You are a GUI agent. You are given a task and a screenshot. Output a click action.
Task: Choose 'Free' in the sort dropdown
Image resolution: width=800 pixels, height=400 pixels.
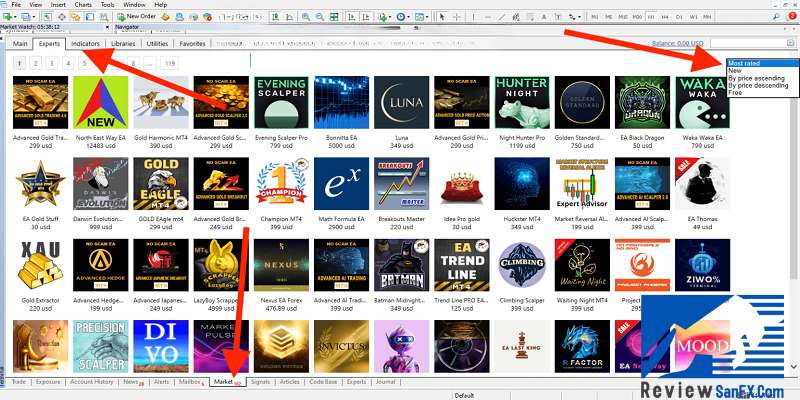(762, 93)
